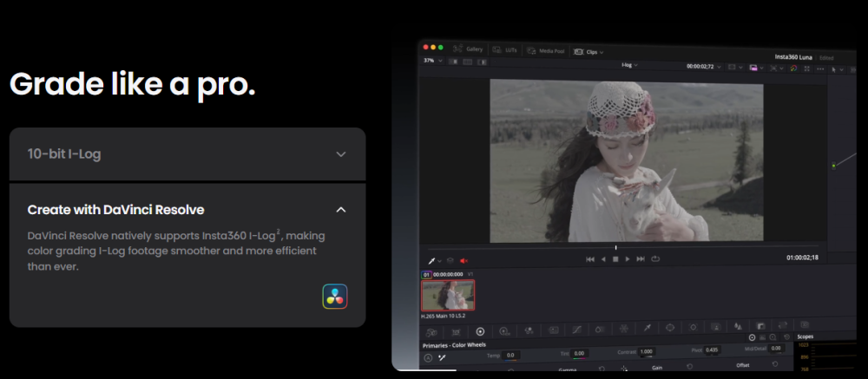Click the auto balance A icon
This screenshot has width=868, height=379.
click(428, 358)
